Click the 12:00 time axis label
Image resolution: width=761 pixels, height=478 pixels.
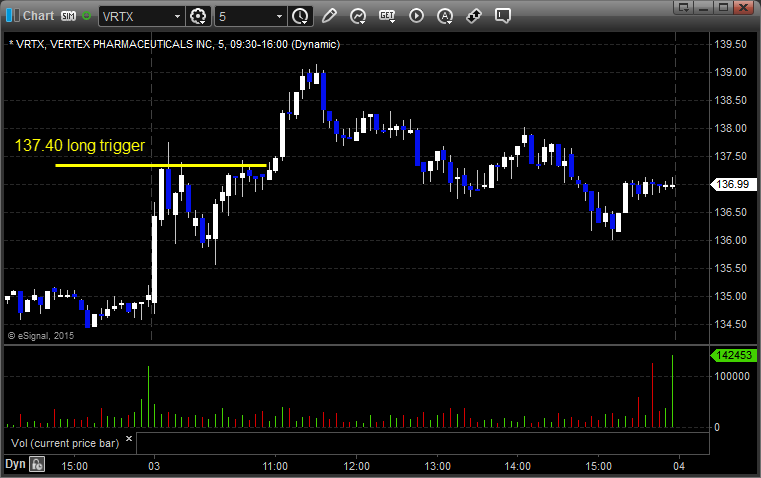click(x=356, y=466)
